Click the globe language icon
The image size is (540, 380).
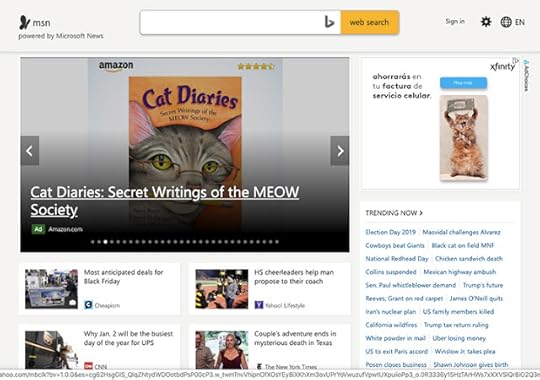506,22
